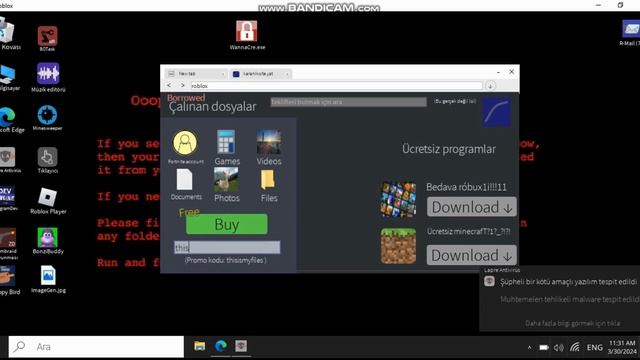Open the Müzik editörü desktop icon

(48, 73)
